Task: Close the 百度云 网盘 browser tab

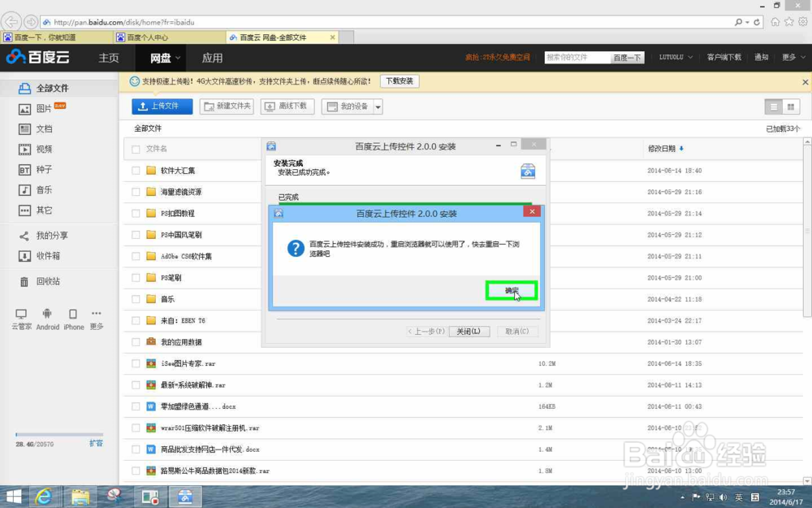Action: [x=332, y=37]
